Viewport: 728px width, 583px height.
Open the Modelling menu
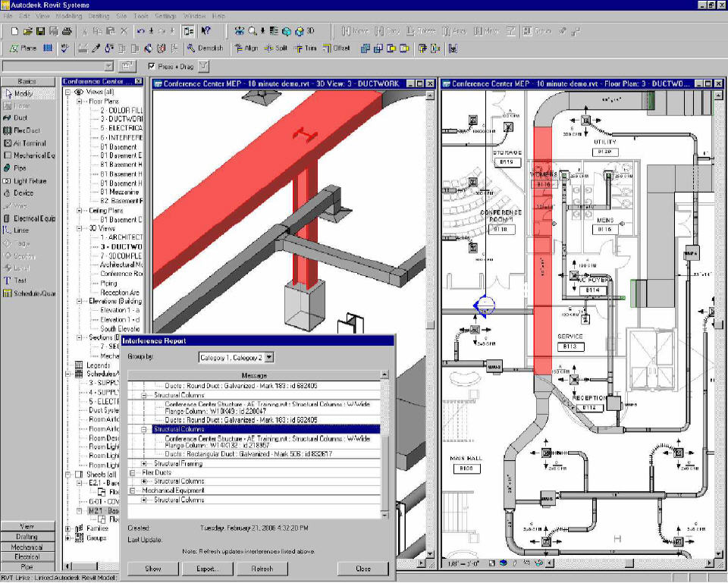[69, 16]
